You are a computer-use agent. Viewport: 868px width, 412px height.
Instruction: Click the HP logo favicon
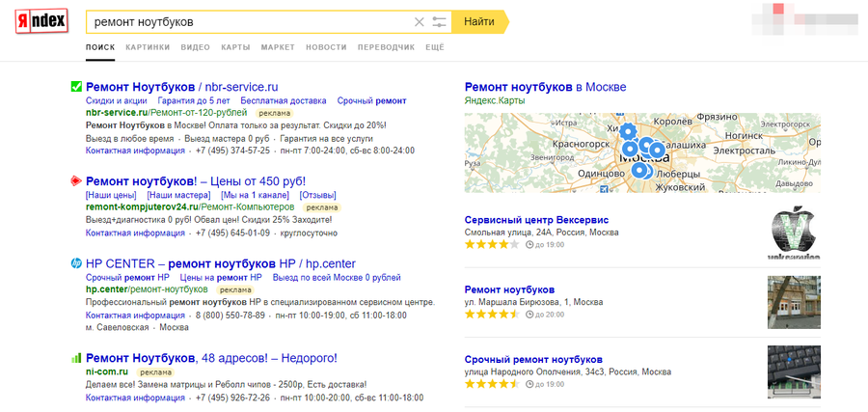(76, 263)
